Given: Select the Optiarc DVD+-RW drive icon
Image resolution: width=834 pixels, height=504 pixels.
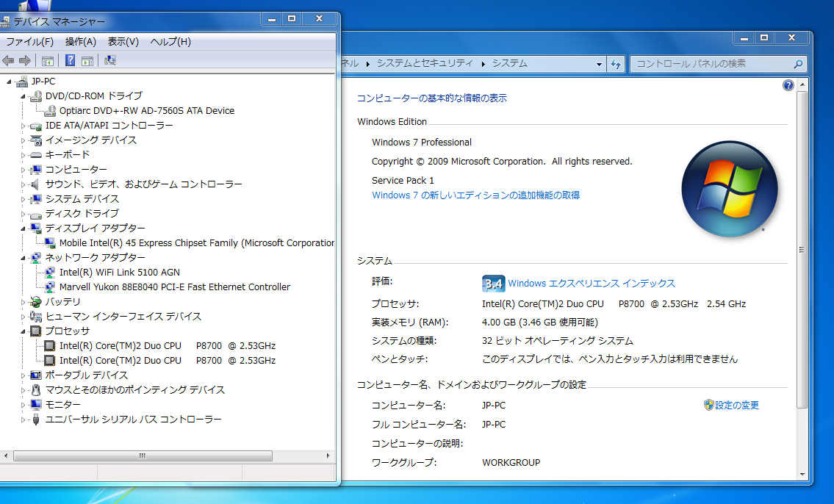Looking at the screenshot, I should click(50, 111).
